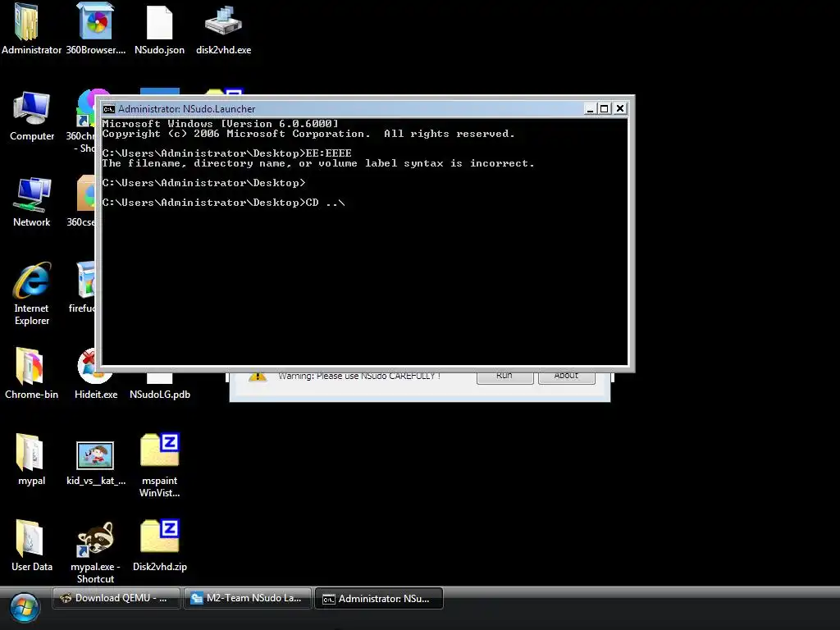Screen dimensions: 840x630
Task: Select the disk2vhd.exe desktop icon
Action: 223,21
